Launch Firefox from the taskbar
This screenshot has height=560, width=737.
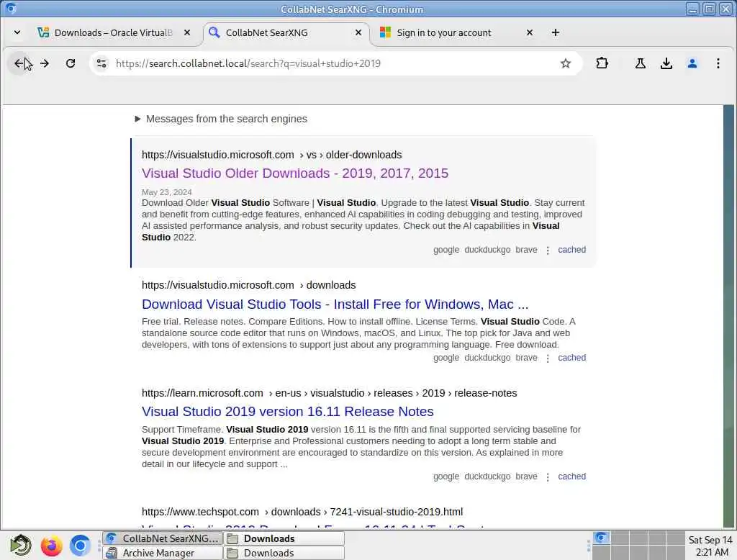click(x=51, y=546)
